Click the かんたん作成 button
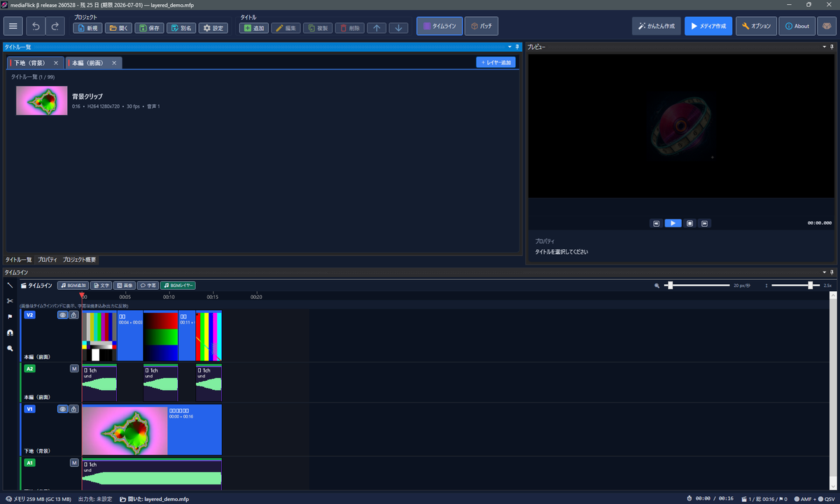The image size is (840, 504). pyautogui.click(x=657, y=26)
